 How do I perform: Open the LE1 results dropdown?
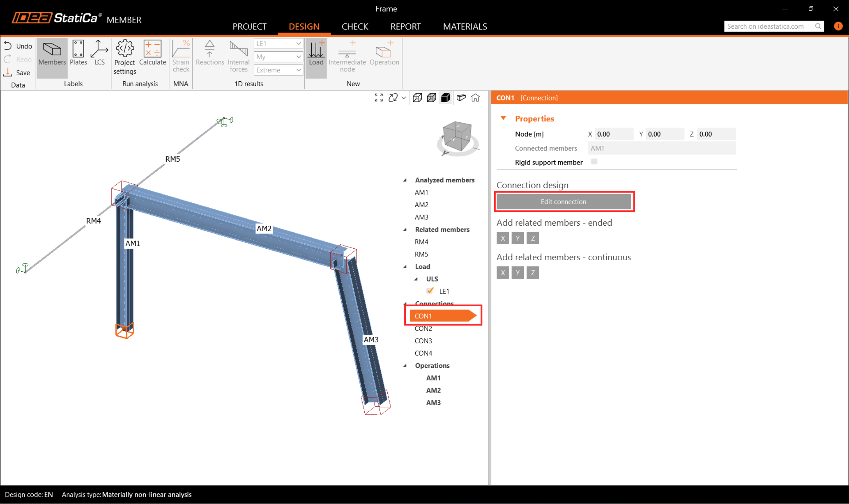(278, 44)
